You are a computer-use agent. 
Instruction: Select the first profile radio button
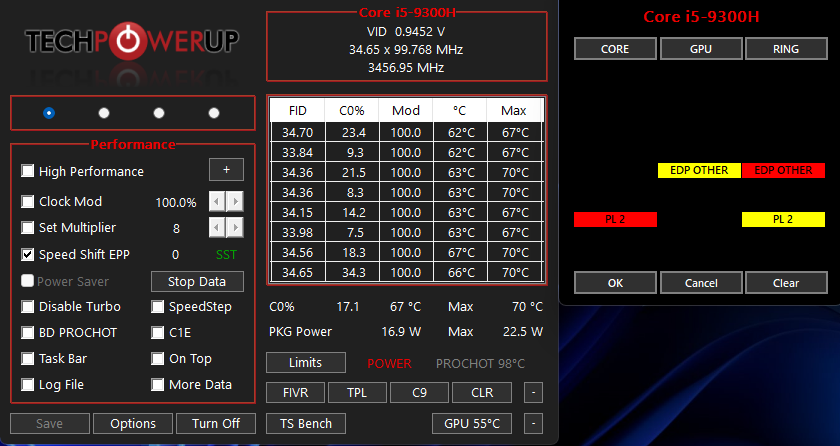[x=49, y=113]
